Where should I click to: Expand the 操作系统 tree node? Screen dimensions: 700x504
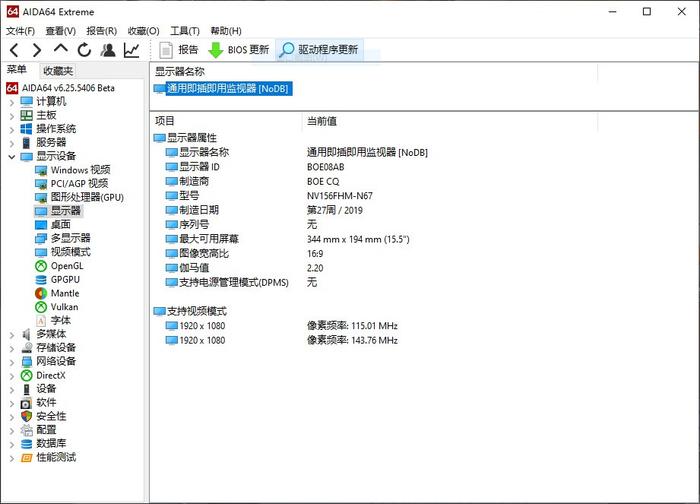12,130
